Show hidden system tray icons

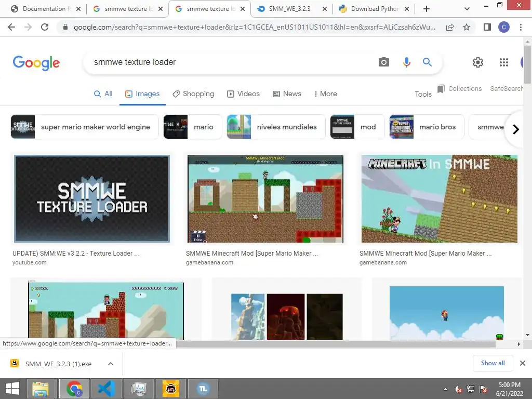(445, 389)
